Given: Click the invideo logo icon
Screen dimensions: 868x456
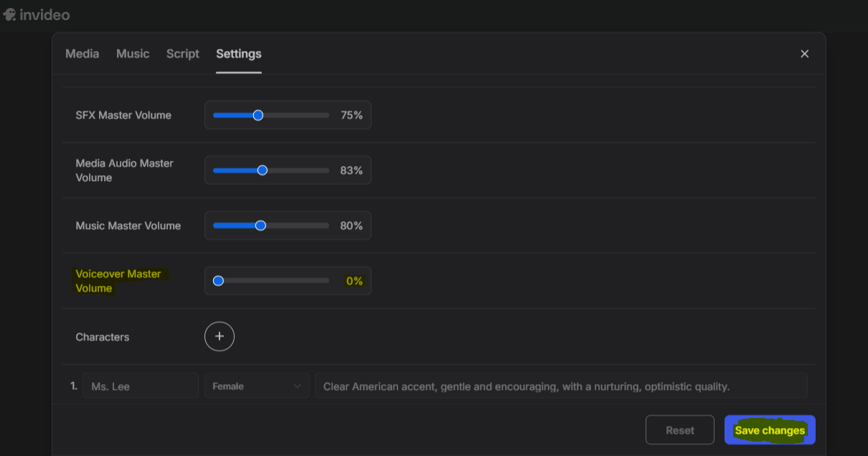Looking at the screenshot, I should pyautogui.click(x=9, y=14).
